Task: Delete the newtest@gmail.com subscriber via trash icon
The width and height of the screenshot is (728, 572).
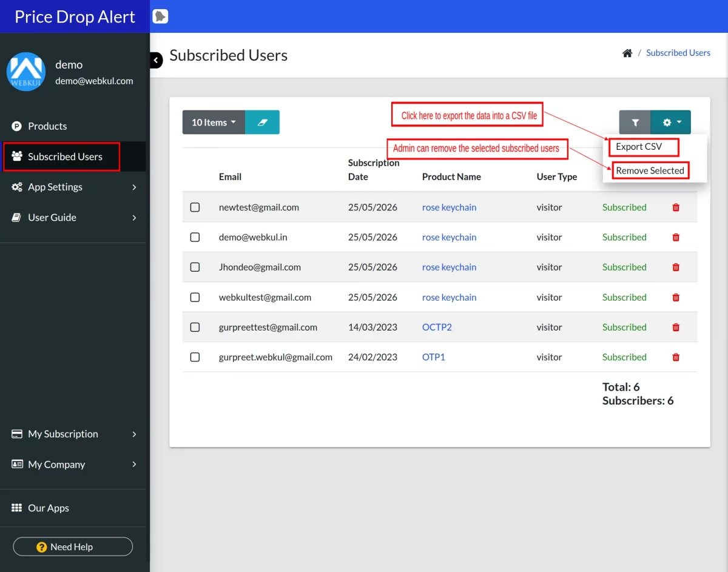Action: pos(676,207)
